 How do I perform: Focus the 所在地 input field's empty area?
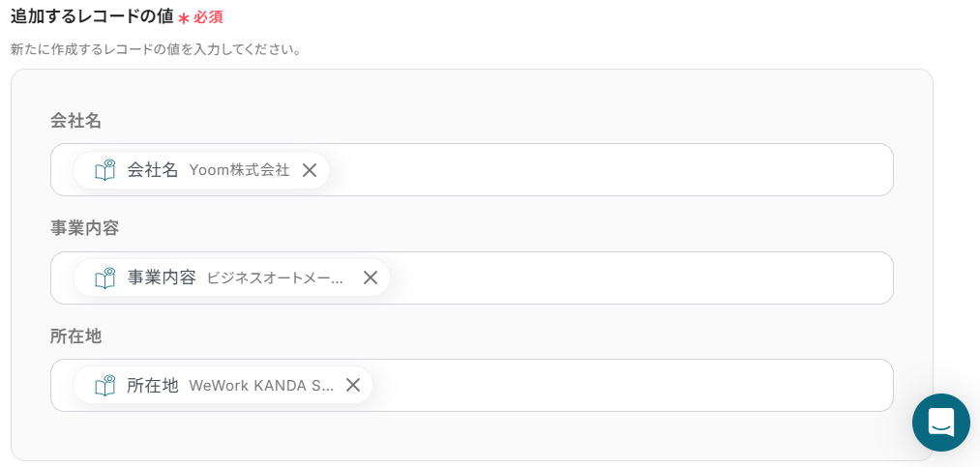(x=629, y=385)
